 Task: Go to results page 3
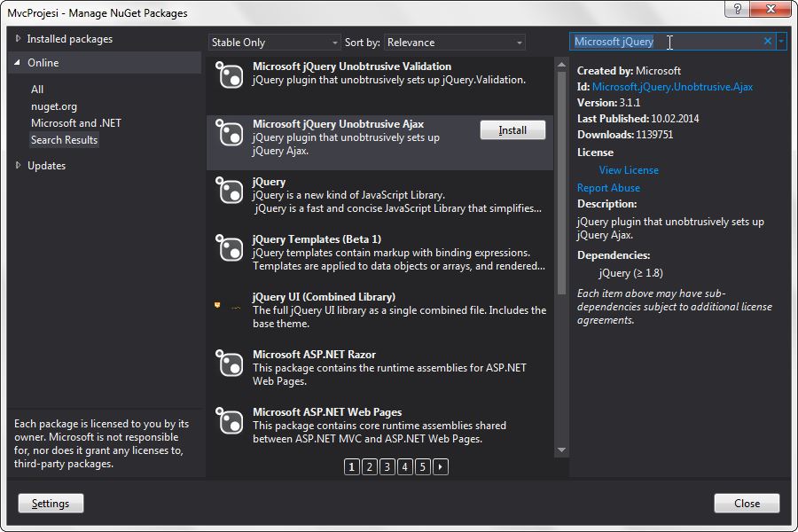click(x=387, y=466)
